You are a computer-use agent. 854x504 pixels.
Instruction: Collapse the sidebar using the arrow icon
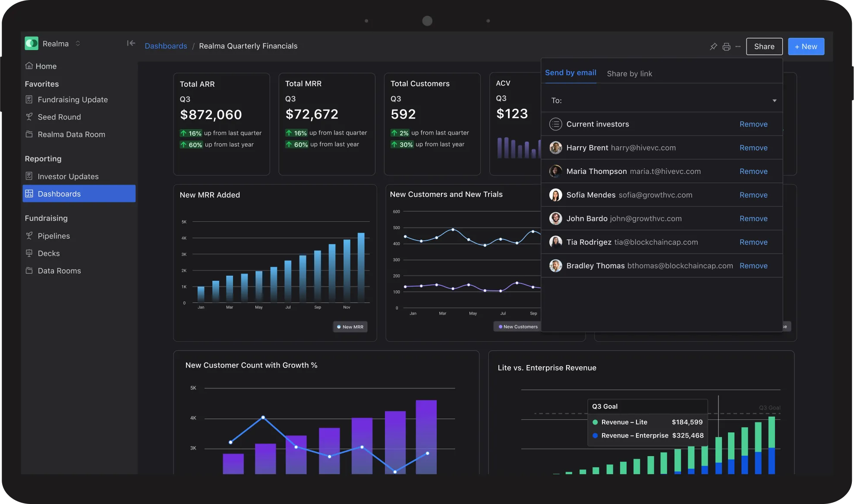(x=131, y=43)
